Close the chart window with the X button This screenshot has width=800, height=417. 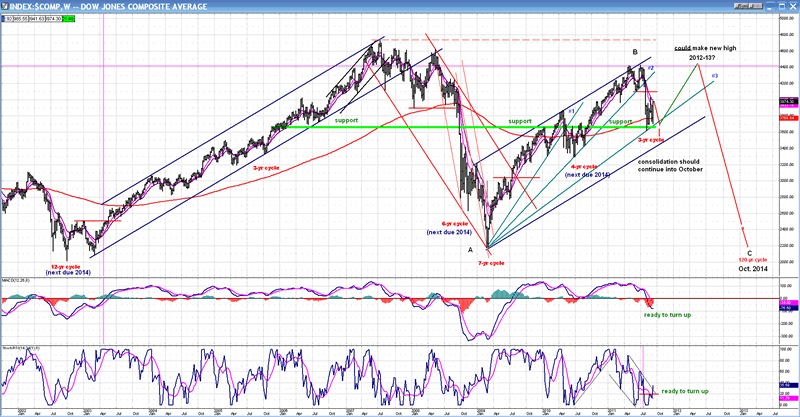793,5
